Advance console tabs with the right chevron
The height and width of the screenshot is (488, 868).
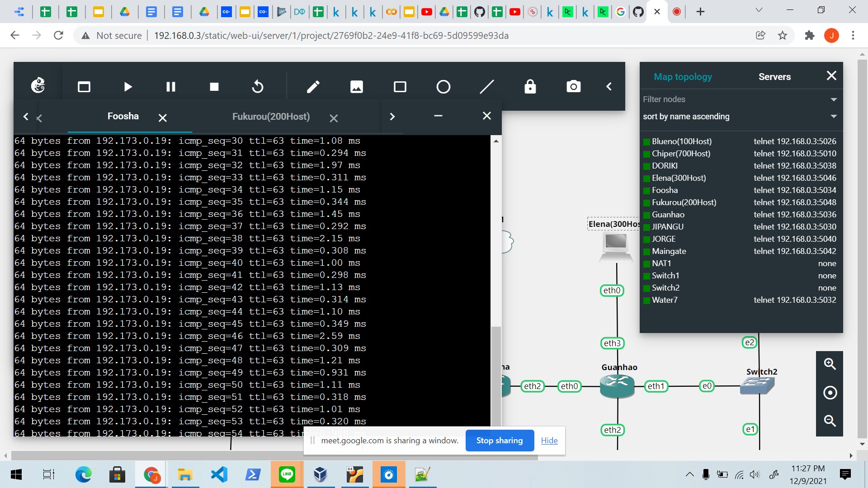coord(392,116)
